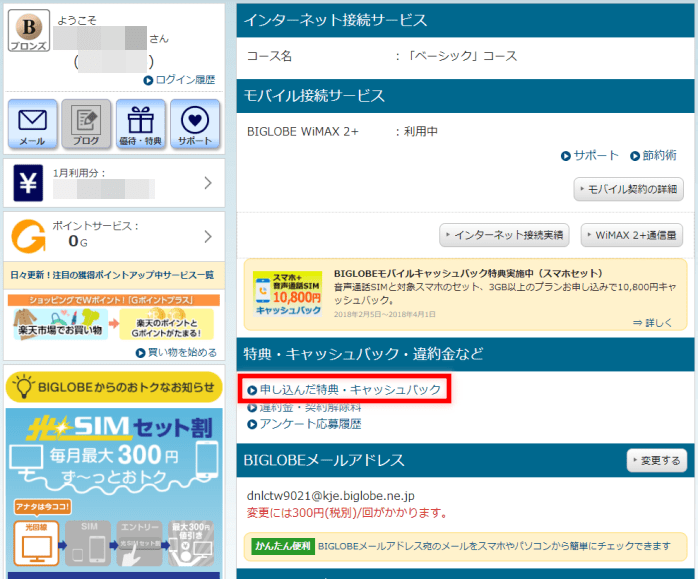Select the dnlctw9021@kje.biglobe.ne.jp address text
The image size is (698, 579).
331,496
